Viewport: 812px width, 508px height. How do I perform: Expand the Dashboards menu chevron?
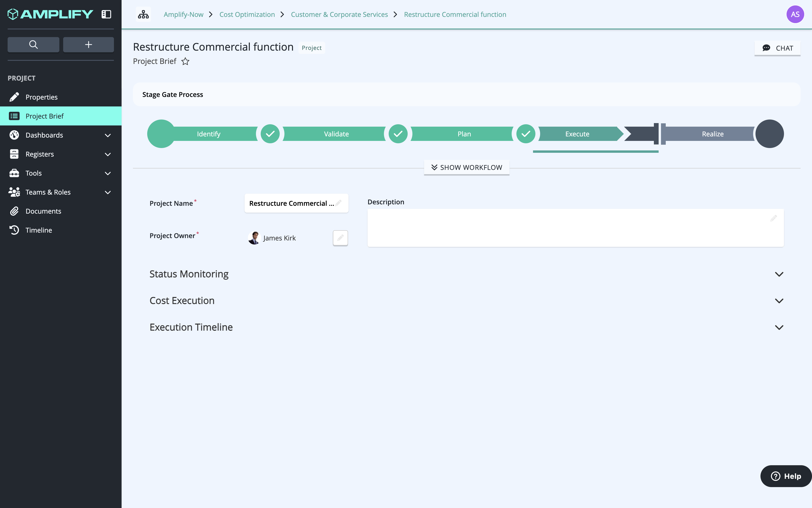[x=108, y=135]
